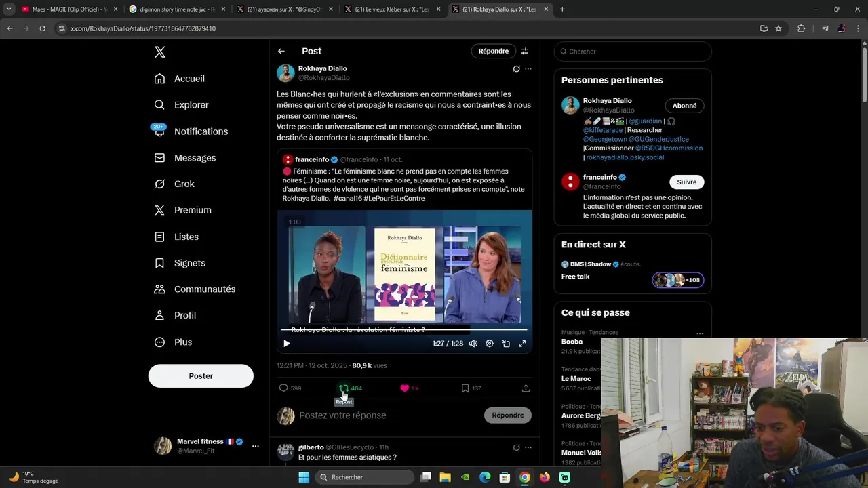The width and height of the screenshot is (868, 488).
Task: Open the Le Maroc trend
Action: [x=576, y=378]
